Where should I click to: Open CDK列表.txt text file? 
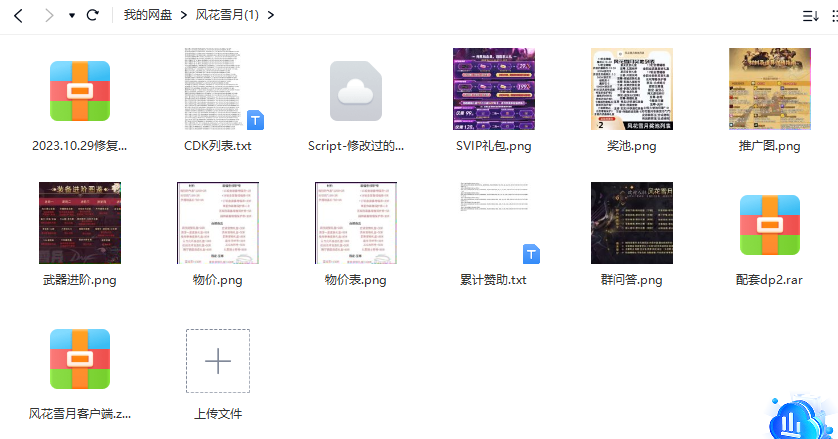click(218, 90)
